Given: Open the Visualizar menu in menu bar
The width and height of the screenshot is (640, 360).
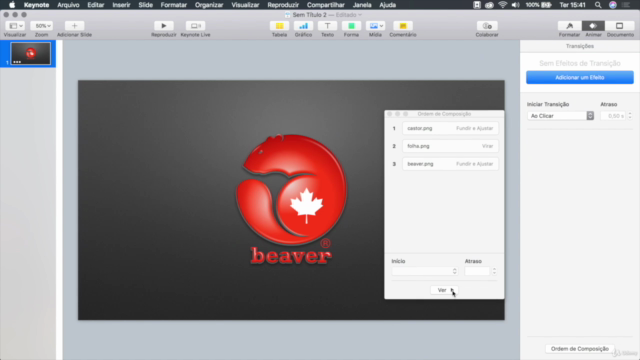Looking at the screenshot, I should coord(245,5).
